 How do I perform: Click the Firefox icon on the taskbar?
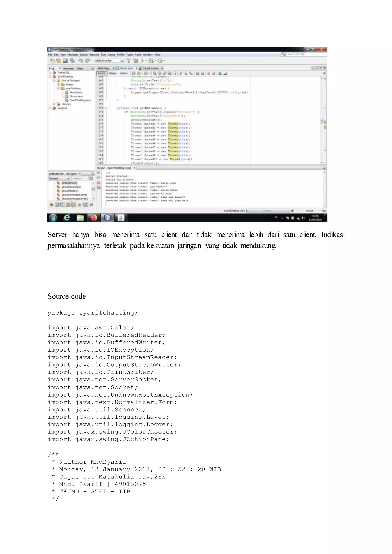point(94,218)
